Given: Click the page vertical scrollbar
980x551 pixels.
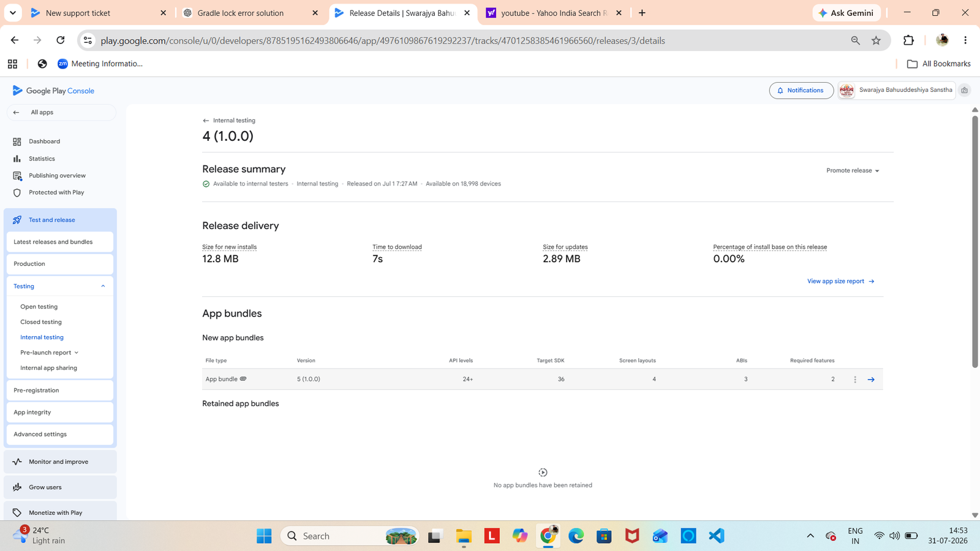Looking at the screenshot, I should (974, 242).
